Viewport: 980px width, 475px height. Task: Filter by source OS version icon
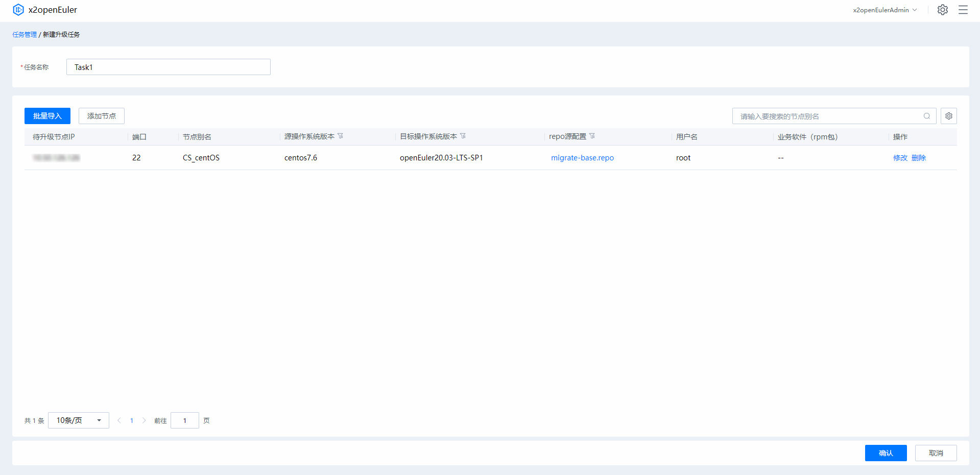point(341,136)
